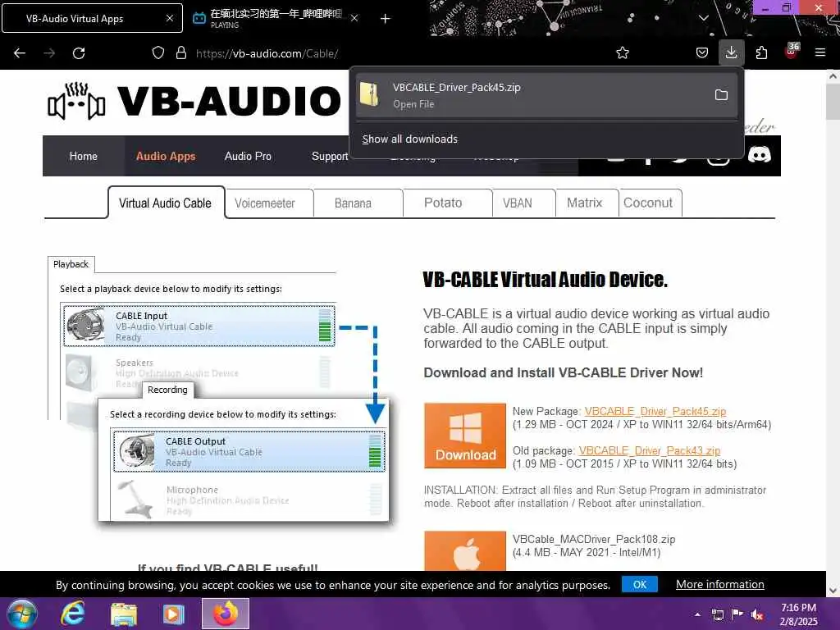Show hidden tray icons arrow
The width and height of the screenshot is (840, 630).
(x=697, y=614)
